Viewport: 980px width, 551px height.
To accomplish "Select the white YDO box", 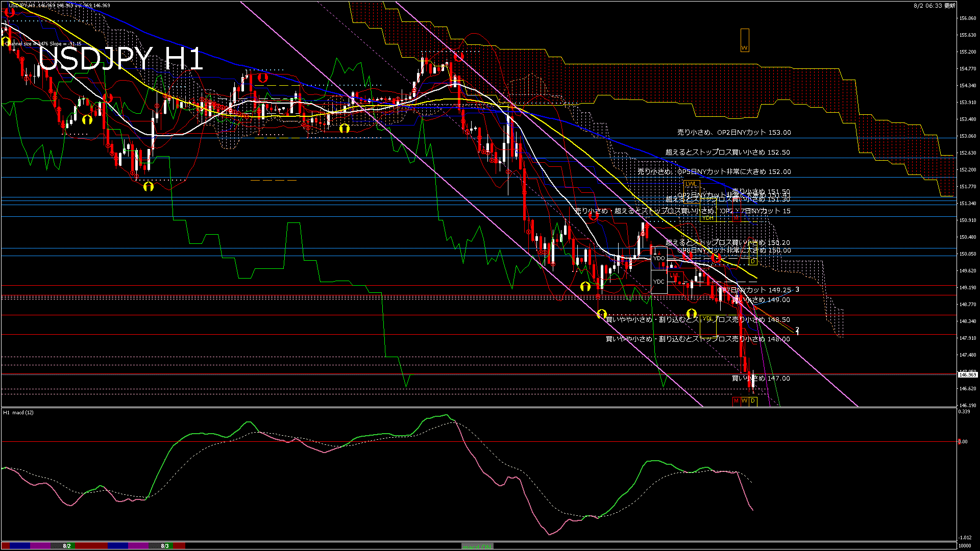I will tap(659, 258).
